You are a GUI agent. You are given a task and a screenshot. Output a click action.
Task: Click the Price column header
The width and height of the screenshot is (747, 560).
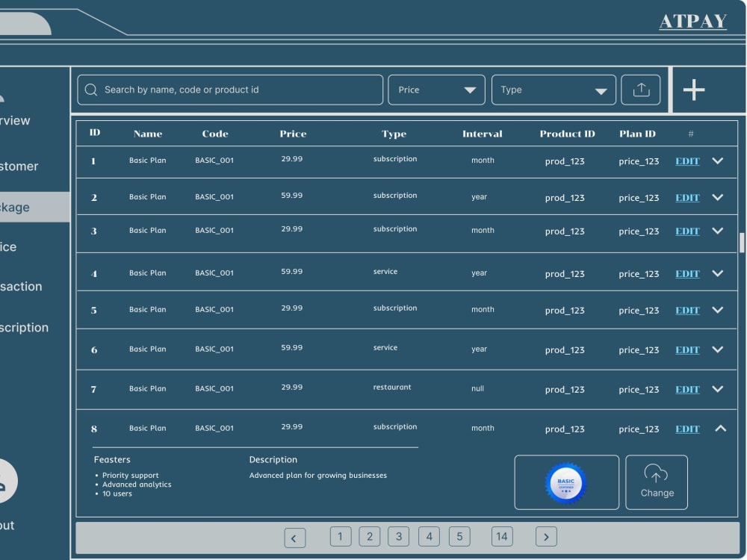click(293, 134)
